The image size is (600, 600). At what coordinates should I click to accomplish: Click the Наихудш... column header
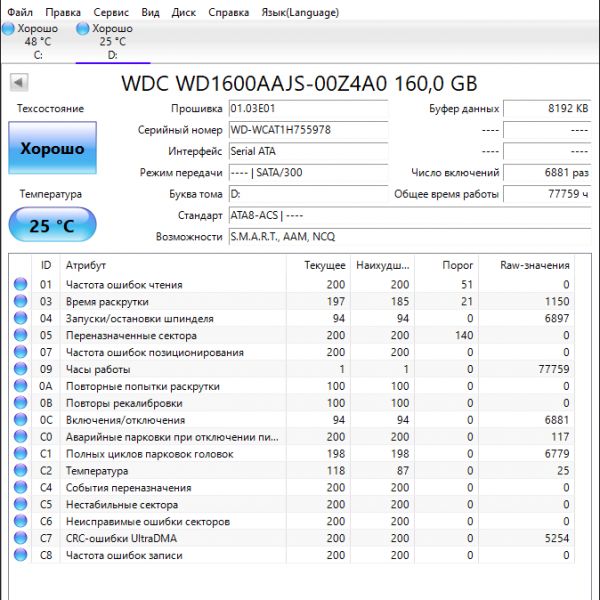[382, 265]
